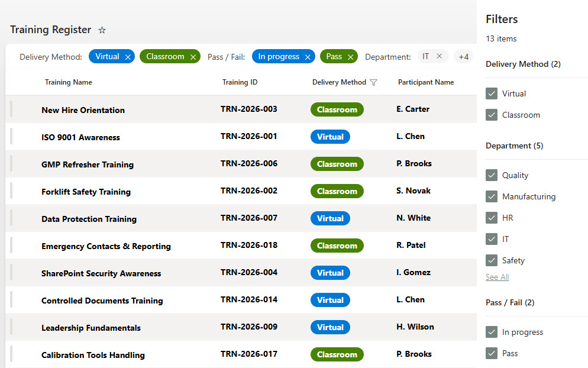Open the New Hire Orientation training record
The width and height of the screenshot is (588, 368).
[83, 109]
